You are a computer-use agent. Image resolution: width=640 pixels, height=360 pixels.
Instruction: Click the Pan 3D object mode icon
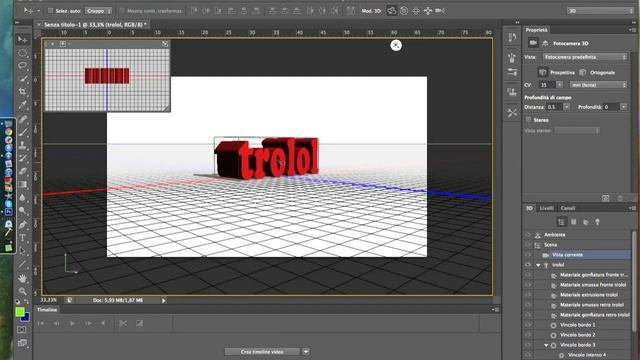click(x=416, y=11)
